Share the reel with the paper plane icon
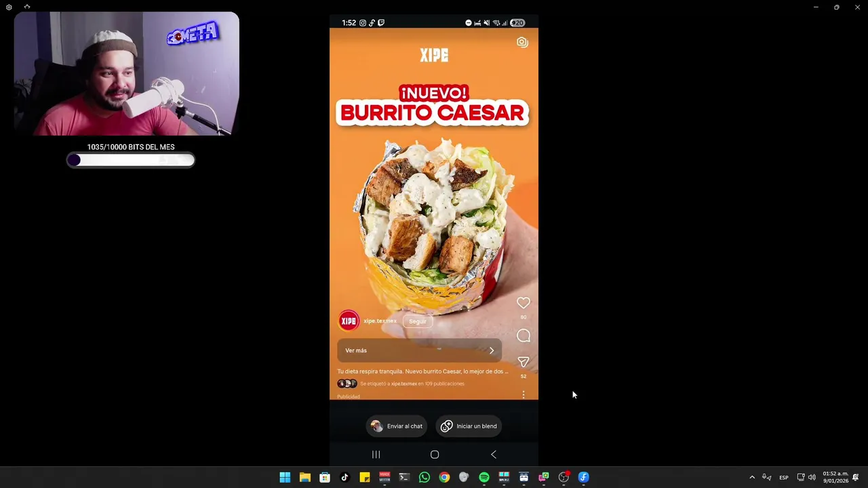Viewport: 868px width, 488px height. pos(523,362)
